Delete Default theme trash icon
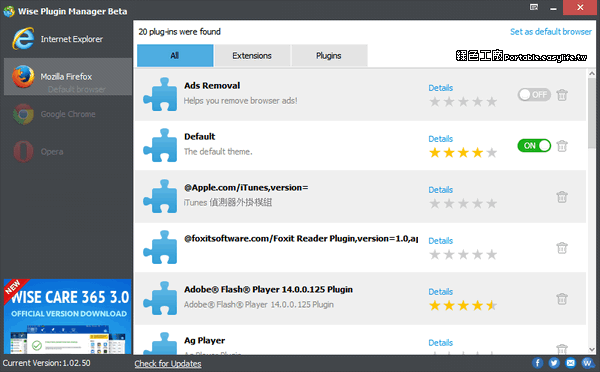 (x=562, y=146)
